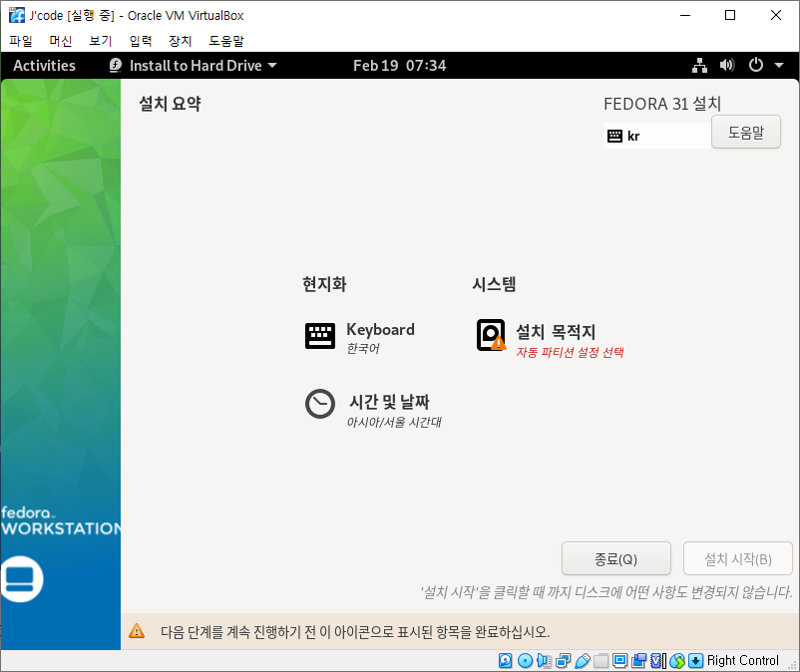Click VirtualBox USB devices status icon
The height and width of the screenshot is (672, 800).
tap(583, 661)
